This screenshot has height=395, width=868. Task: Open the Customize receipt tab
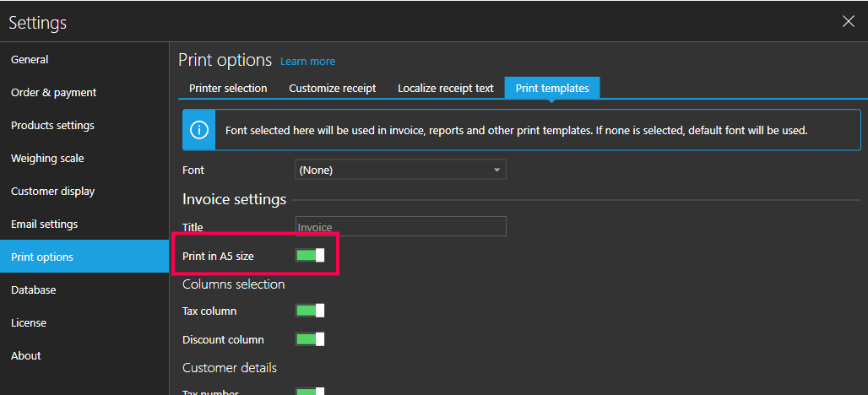click(332, 88)
